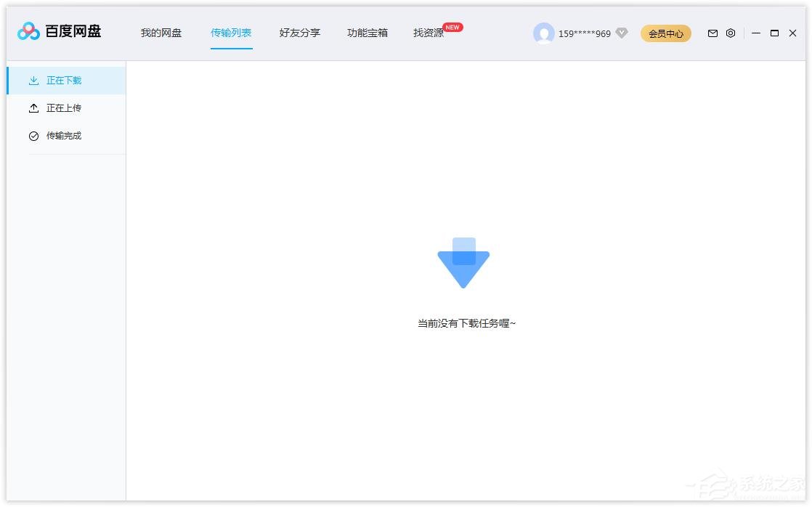Click the upload arrow icon beside 正在上传
The height and width of the screenshot is (507, 812).
33,108
